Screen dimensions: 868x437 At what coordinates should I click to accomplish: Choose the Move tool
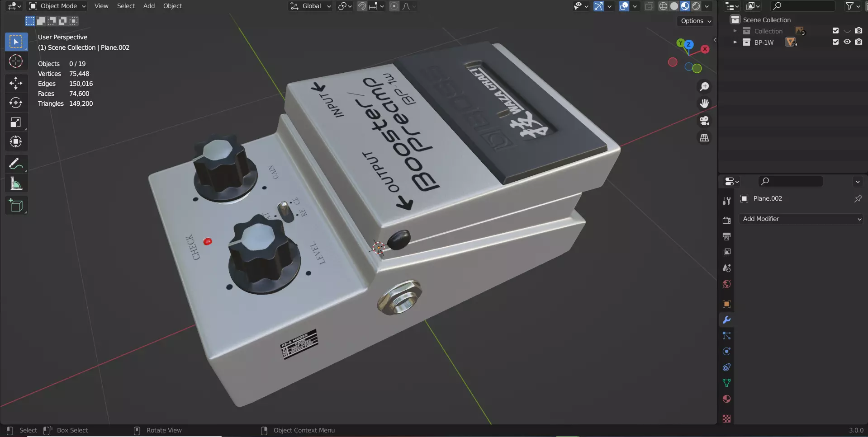(16, 83)
